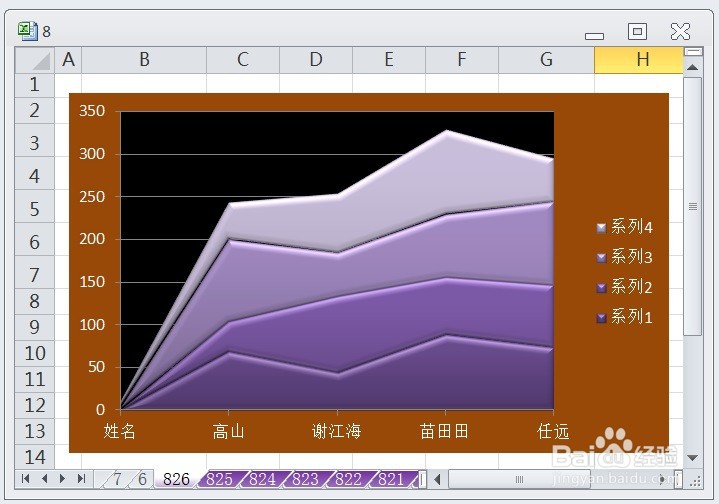Switch to sheet tab 826
Viewport: 719px width, 504px height.
coord(176,479)
